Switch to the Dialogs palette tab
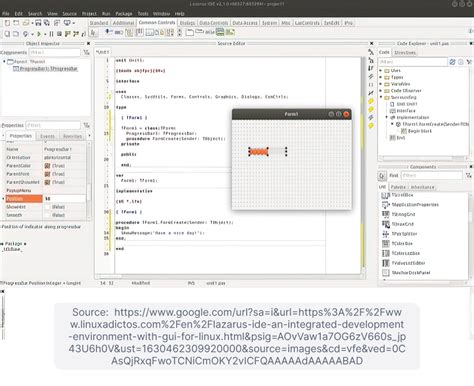 tap(187, 23)
